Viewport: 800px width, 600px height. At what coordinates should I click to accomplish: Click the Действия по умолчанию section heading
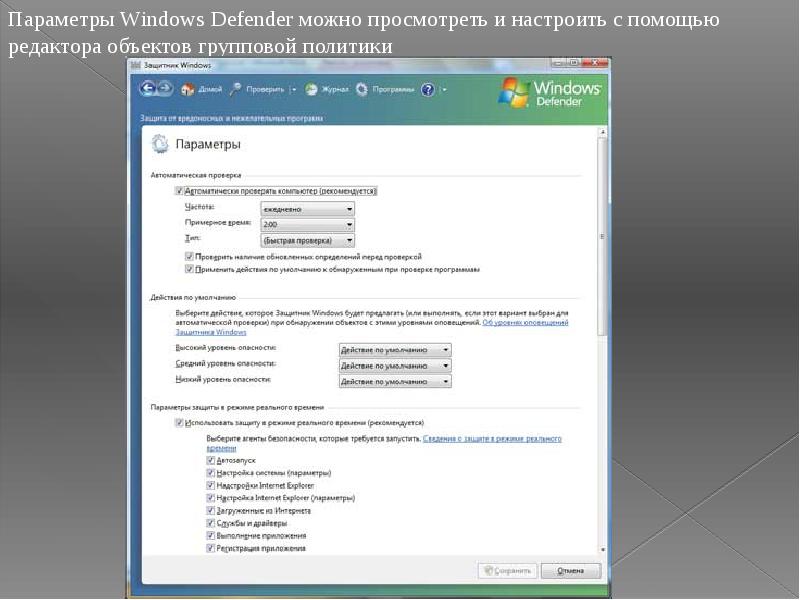click(x=193, y=297)
